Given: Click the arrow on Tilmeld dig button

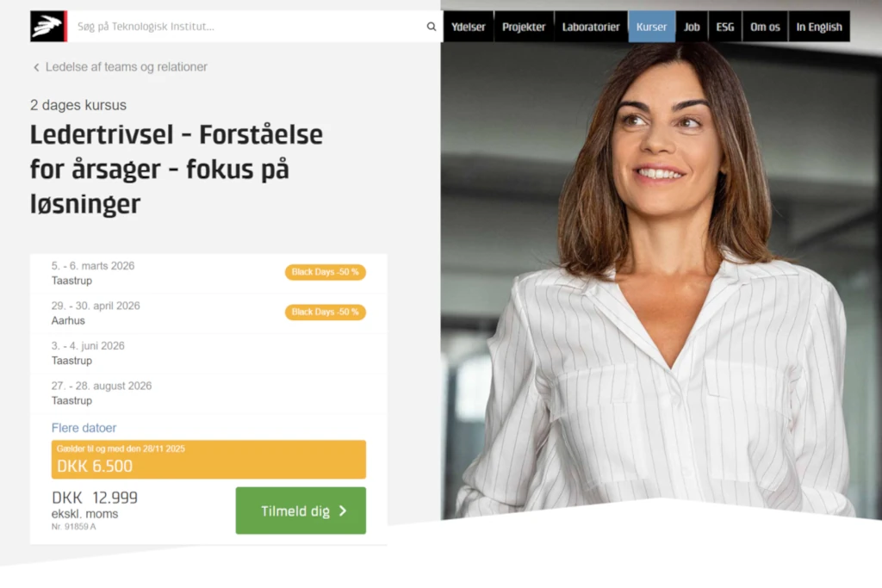Looking at the screenshot, I should [343, 511].
